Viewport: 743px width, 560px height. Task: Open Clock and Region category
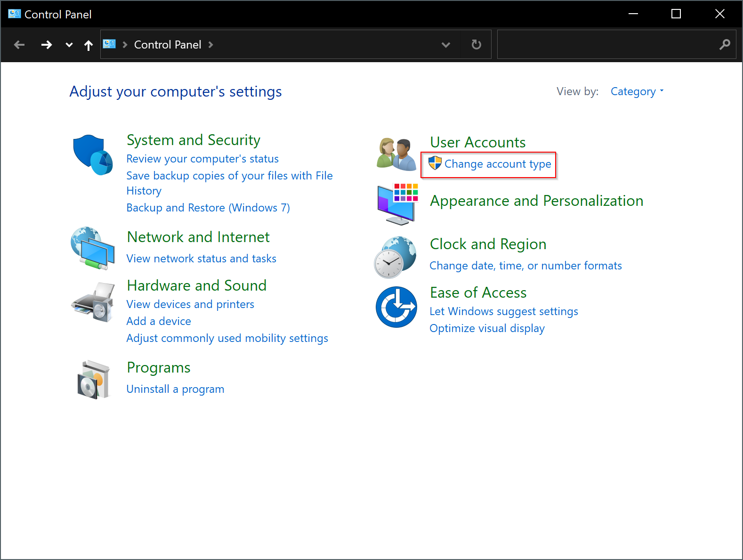488,244
